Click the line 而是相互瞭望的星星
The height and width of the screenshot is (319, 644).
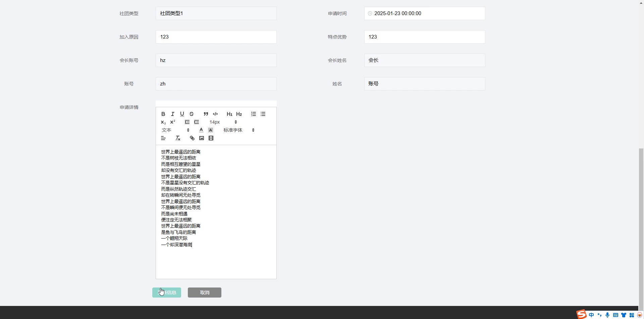pos(181,164)
